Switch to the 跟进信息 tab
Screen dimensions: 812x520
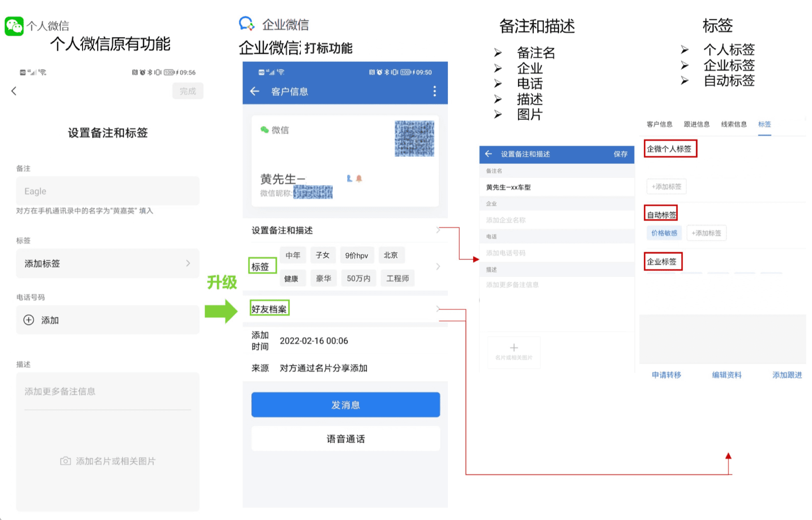(697, 124)
